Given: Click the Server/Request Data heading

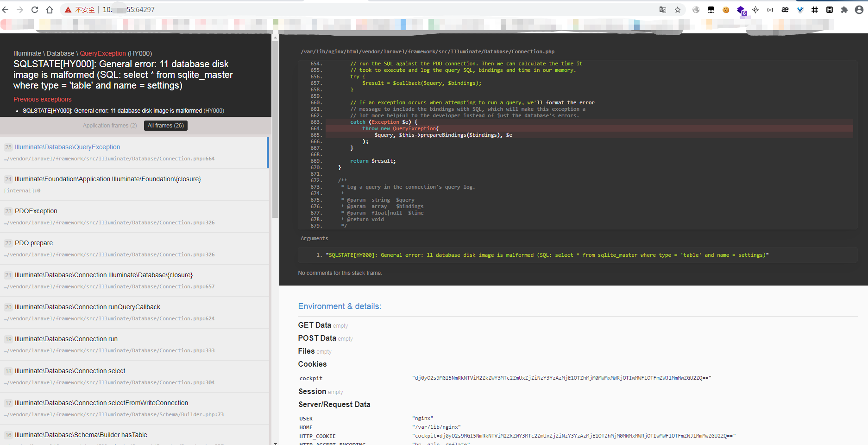Looking at the screenshot, I should [x=334, y=405].
